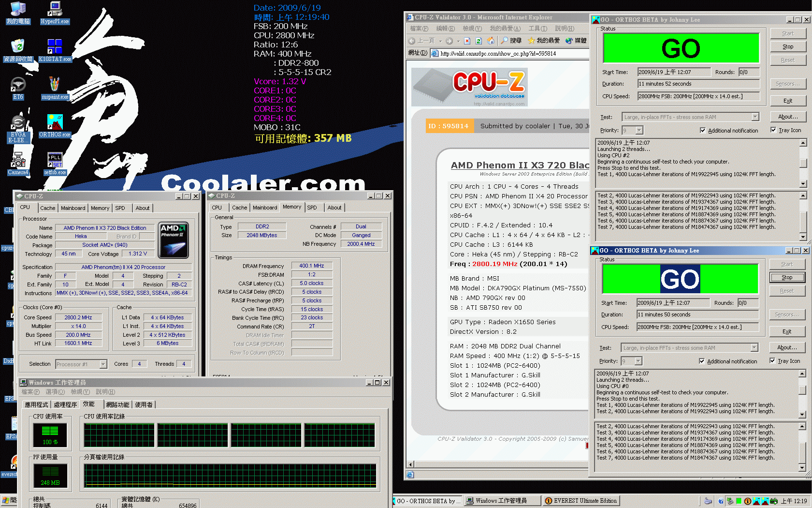Click the CPU-Z validation database logo
812x508 pixels.
click(469, 87)
